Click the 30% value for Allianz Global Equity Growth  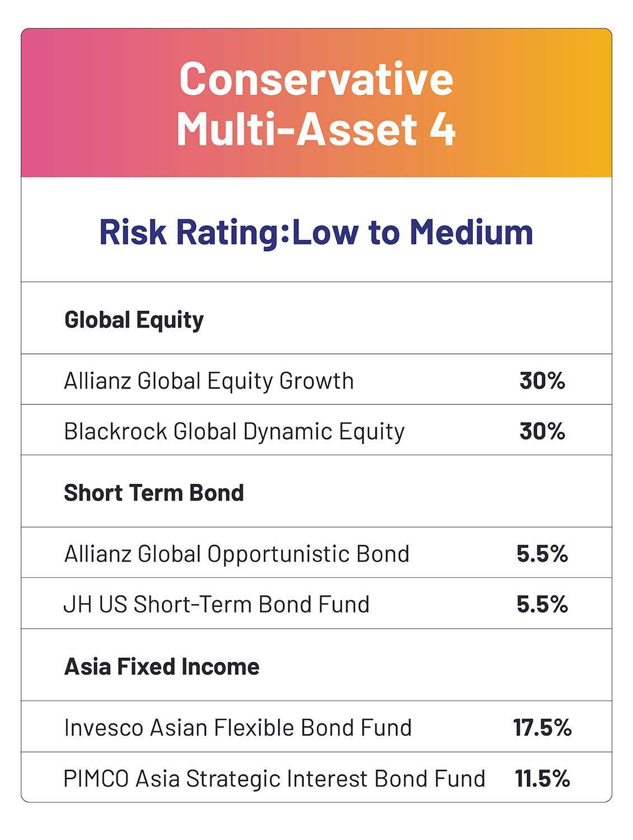pyautogui.click(x=542, y=381)
